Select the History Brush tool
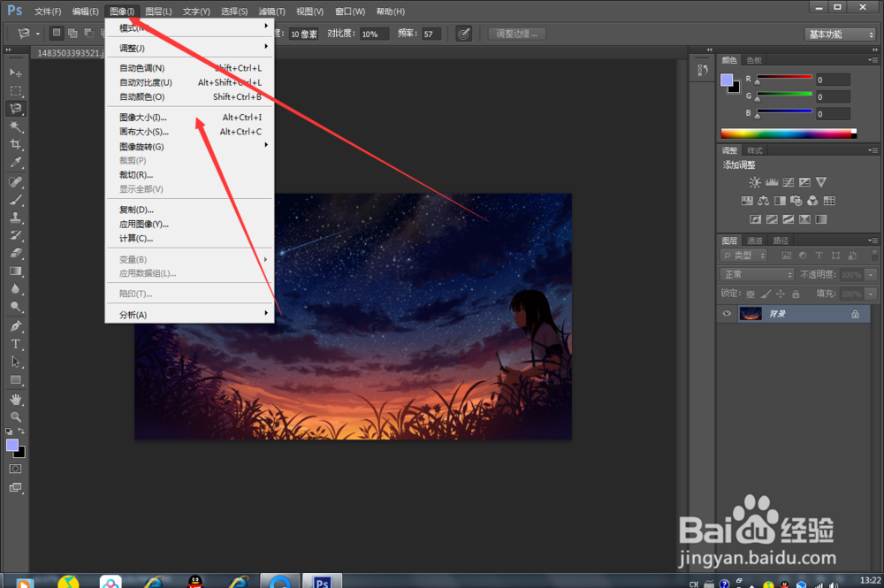Viewport: 884px width, 588px height. pyautogui.click(x=15, y=235)
